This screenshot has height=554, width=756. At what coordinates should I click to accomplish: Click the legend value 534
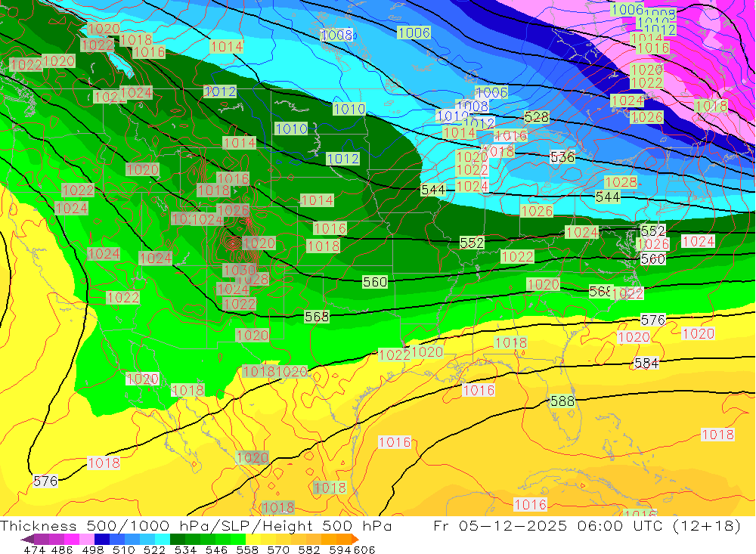(x=186, y=549)
